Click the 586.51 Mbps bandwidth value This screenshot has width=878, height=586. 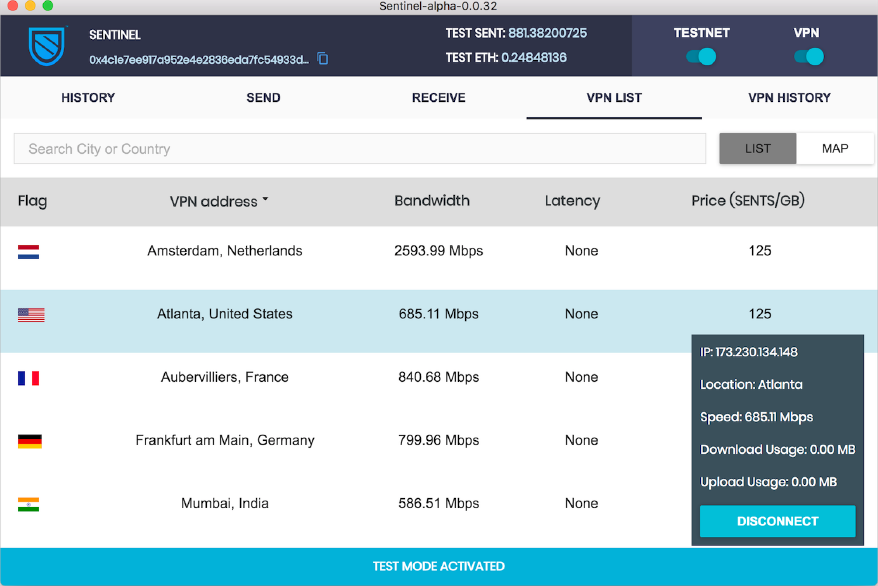click(x=438, y=504)
